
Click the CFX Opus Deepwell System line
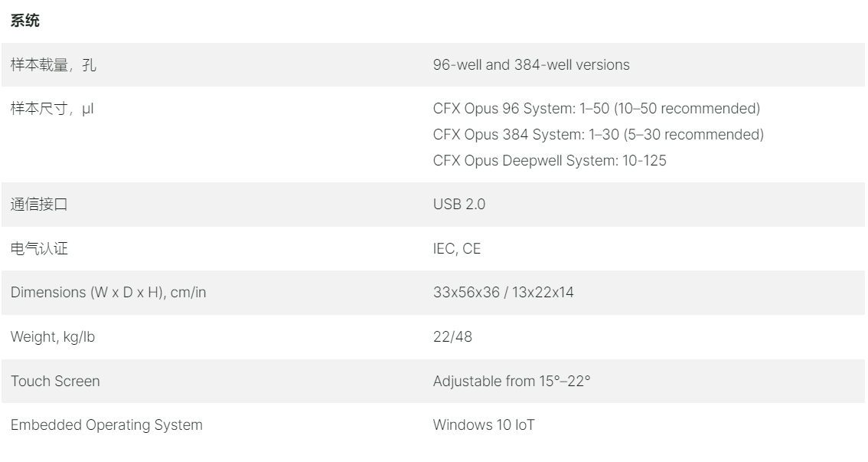(549, 160)
